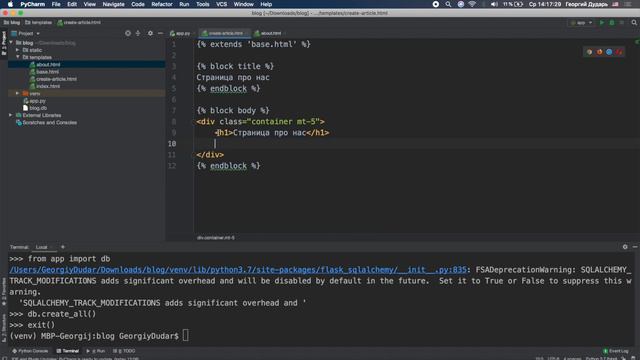This screenshot has height=360, width=640.
Task: Switch to about.html editor tab
Action: click(x=268, y=33)
